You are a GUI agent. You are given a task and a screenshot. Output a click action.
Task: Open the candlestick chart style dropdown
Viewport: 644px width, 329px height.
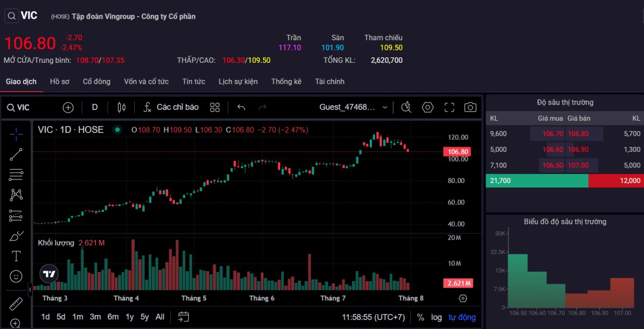coord(121,107)
